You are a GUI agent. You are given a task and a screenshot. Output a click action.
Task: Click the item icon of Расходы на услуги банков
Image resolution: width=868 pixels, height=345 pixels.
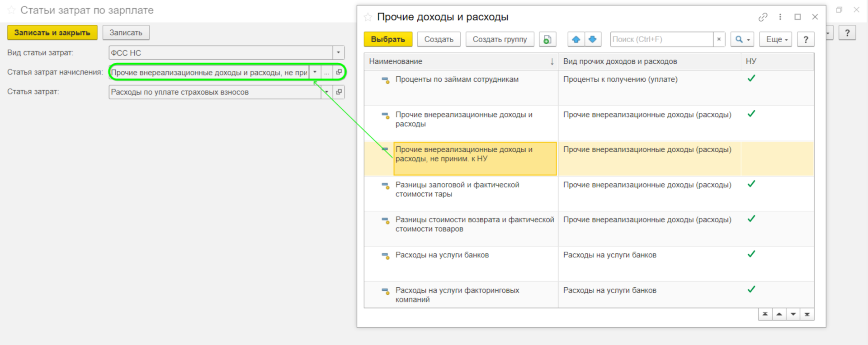[386, 256]
